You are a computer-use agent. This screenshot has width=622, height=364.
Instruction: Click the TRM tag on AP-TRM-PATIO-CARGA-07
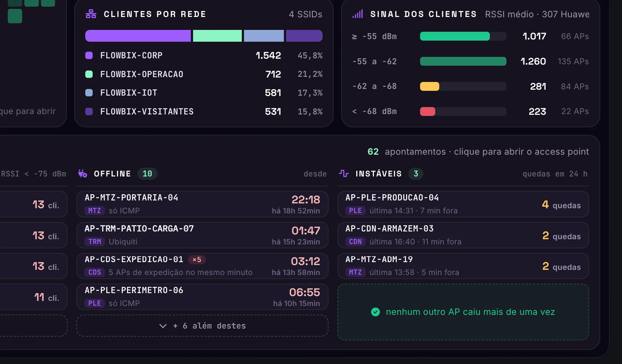point(94,242)
